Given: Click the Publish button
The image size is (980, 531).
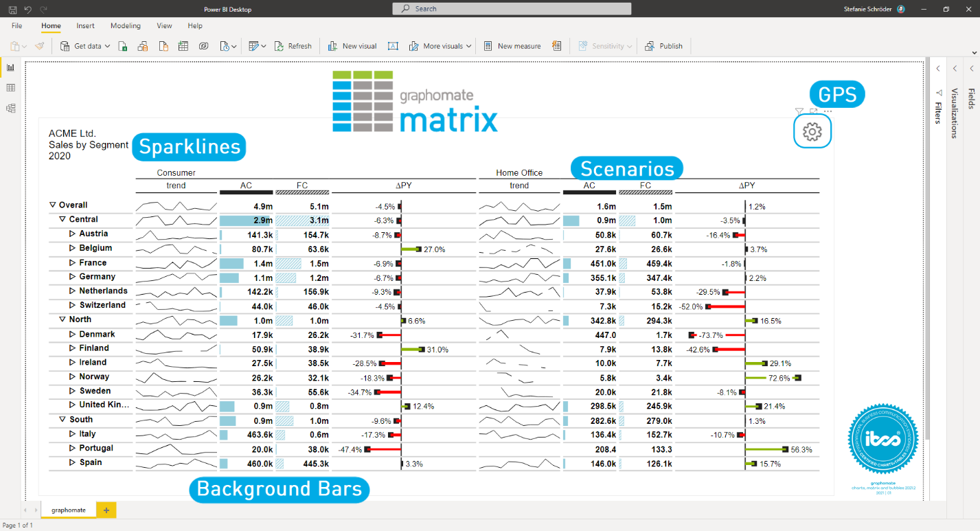Looking at the screenshot, I should [663, 46].
